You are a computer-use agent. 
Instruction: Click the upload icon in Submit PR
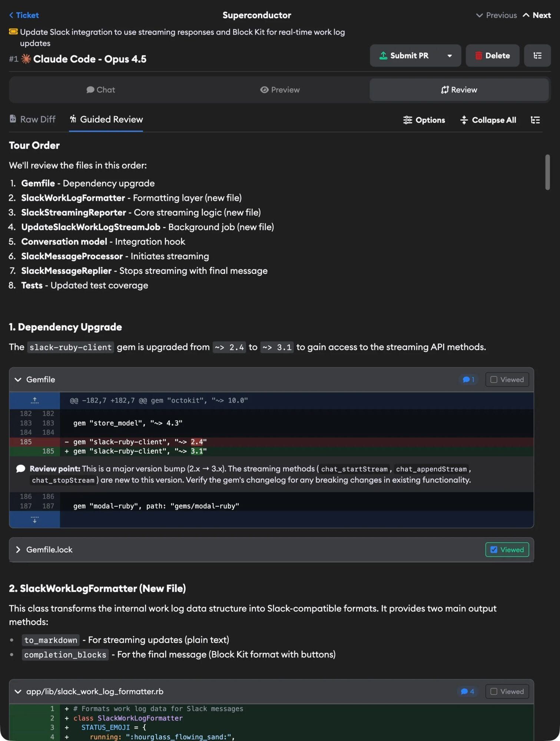coord(383,56)
